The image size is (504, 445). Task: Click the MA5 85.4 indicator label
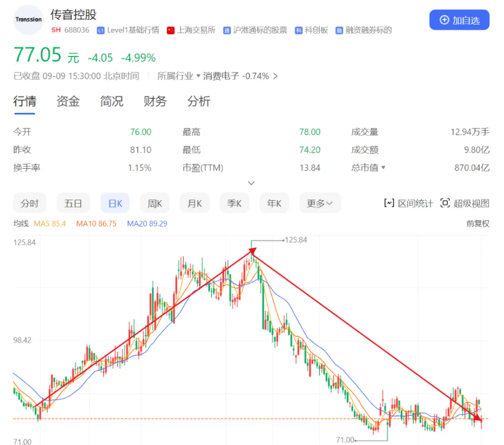click(x=50, y=223)
